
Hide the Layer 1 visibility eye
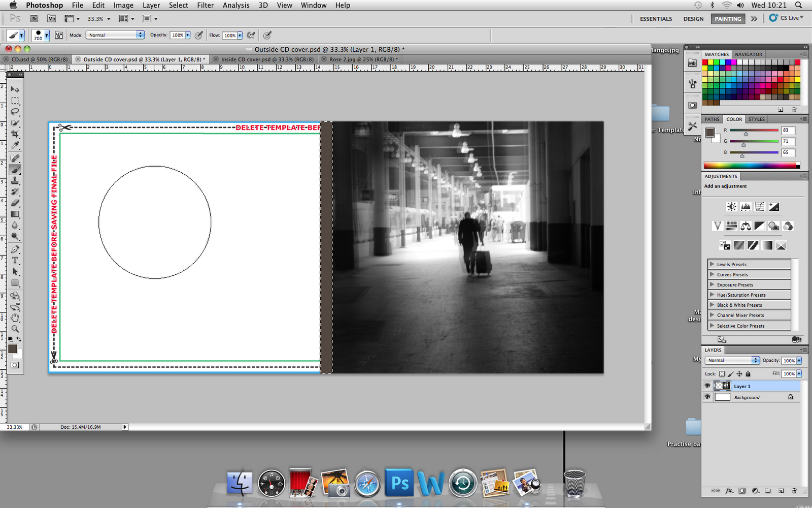(707, 386)
